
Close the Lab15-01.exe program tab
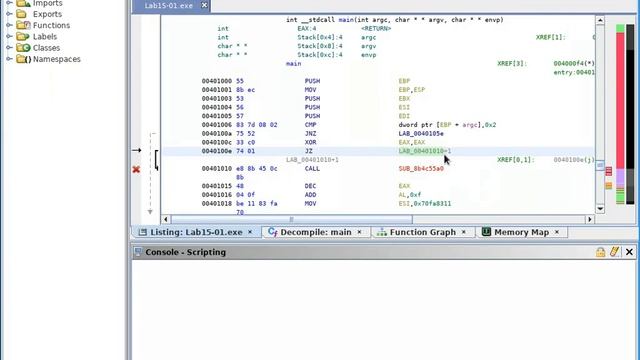pos(204,5)
